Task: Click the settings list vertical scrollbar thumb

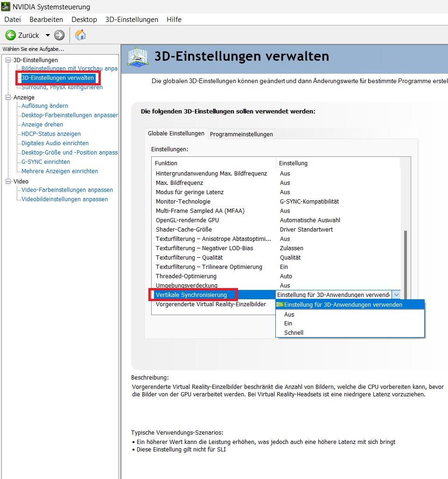Action: [x=406, y=265]
